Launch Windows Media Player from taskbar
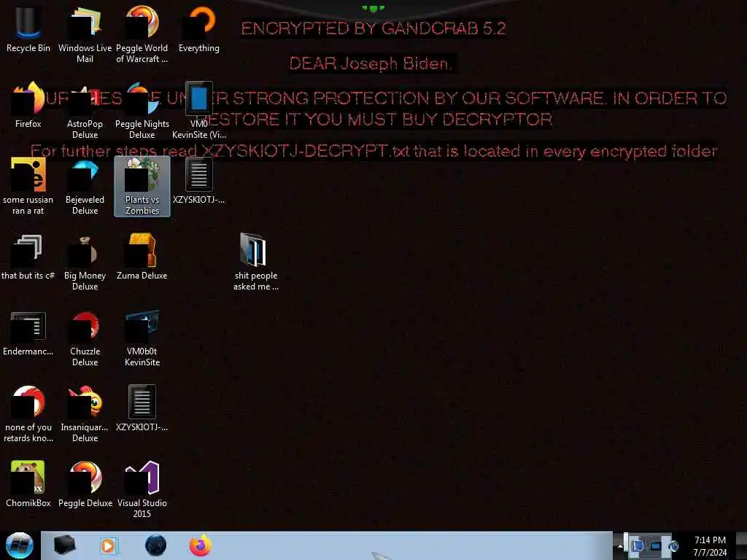 coord(109,545)
